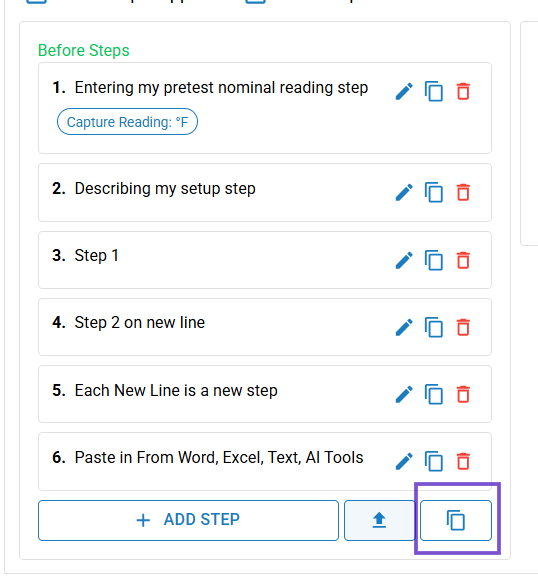Edit step 1 pretest nominal reading
This screenshot has width=538, height=580.
pos(404,91)
